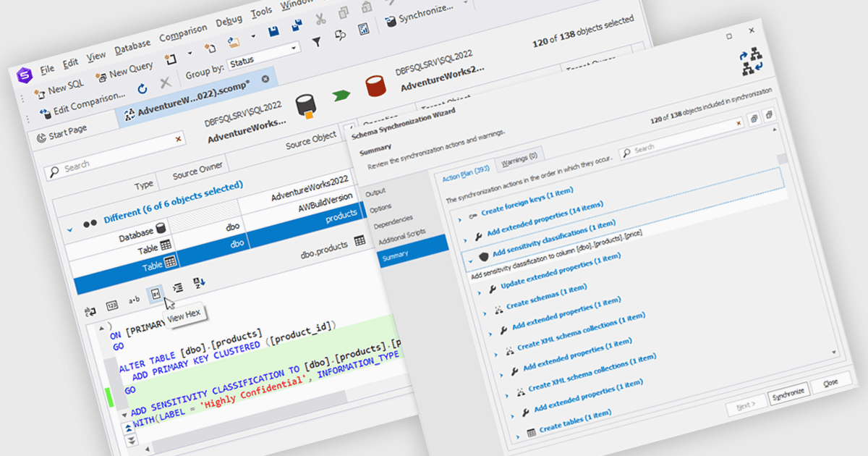Click the source database cylinder icon
The height and width of the screenshot is (456, 868).
point(305,106)
